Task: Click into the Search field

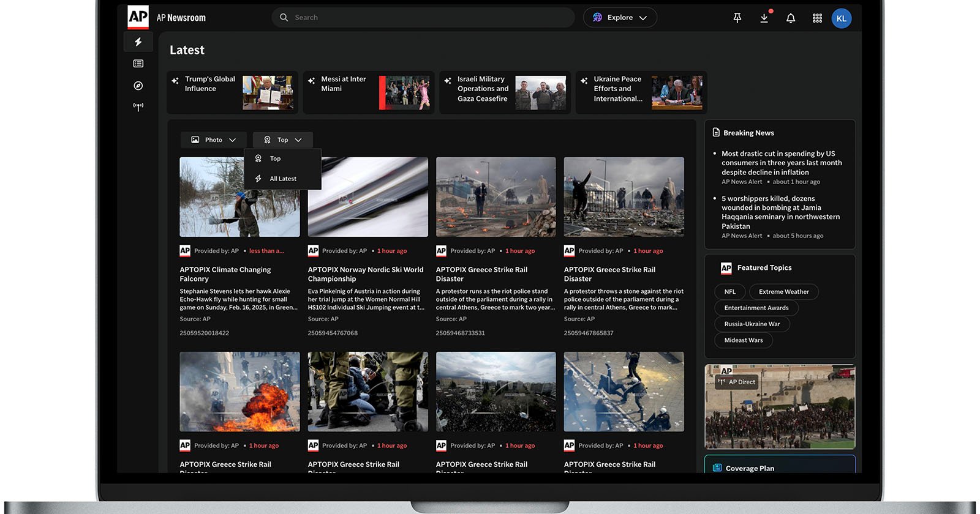Action: click(423, 18)
